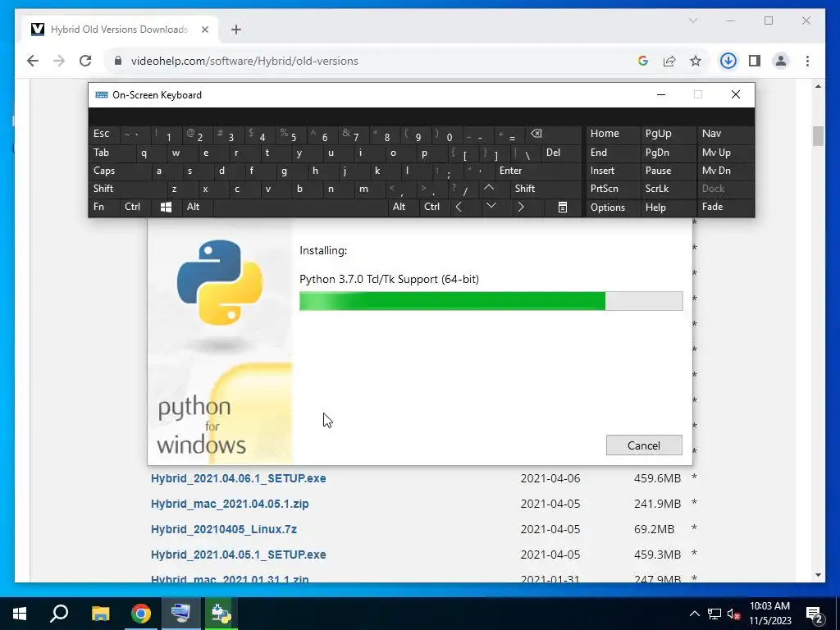Image resolution: width=840 pixels, height=630 pixels.
Task: Open Chrome profile avatar
Action: [781, 61]
